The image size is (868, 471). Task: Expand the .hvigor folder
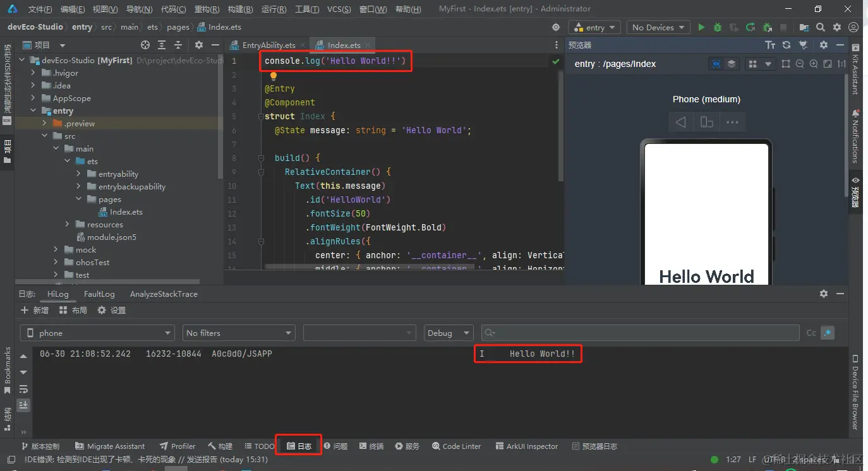point(33,73)
